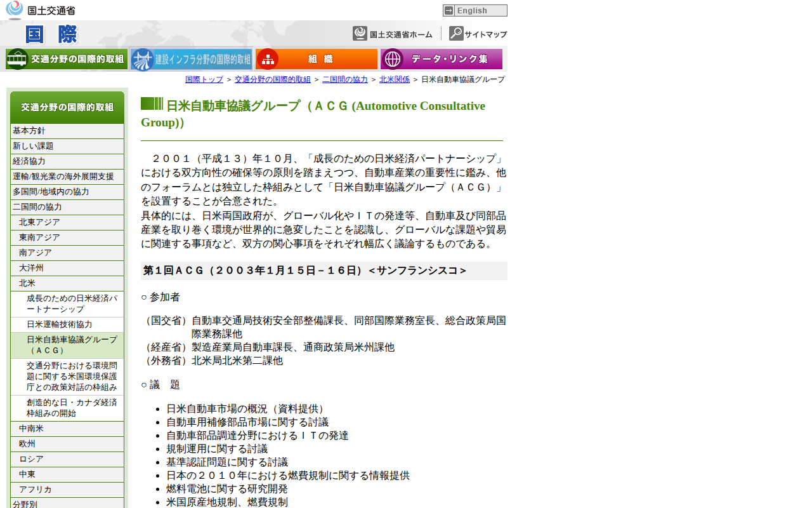
Task: Click the （外務省） participant row label
Action: tap(165, 361)
